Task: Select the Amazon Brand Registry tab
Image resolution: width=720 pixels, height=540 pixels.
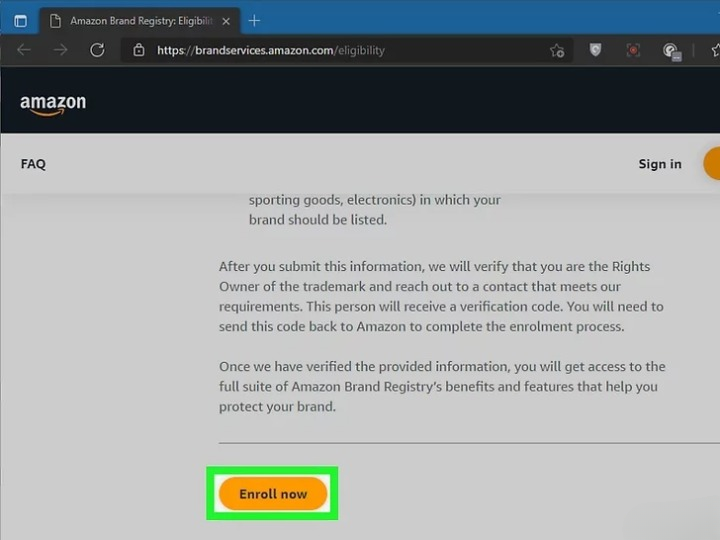Action: tap(140, 21)
